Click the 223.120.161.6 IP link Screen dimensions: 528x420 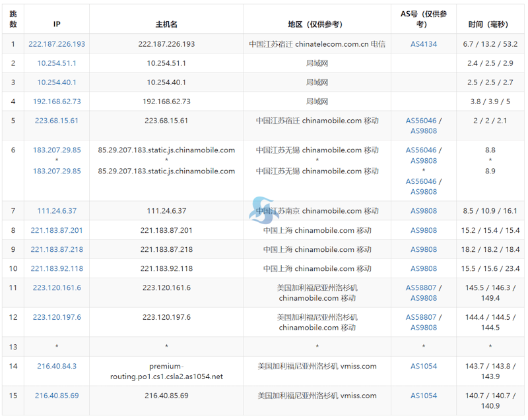[57, 288]
